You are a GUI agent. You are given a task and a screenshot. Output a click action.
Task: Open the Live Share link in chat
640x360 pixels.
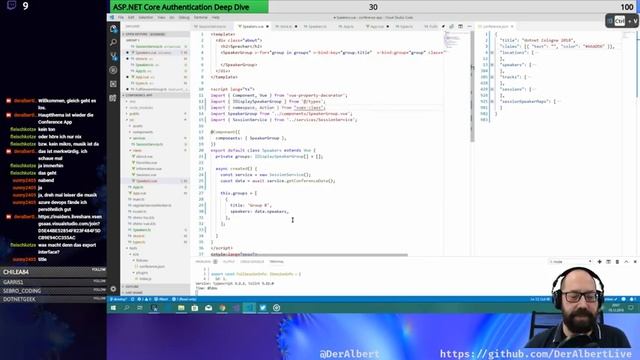(x=69, y=227)
